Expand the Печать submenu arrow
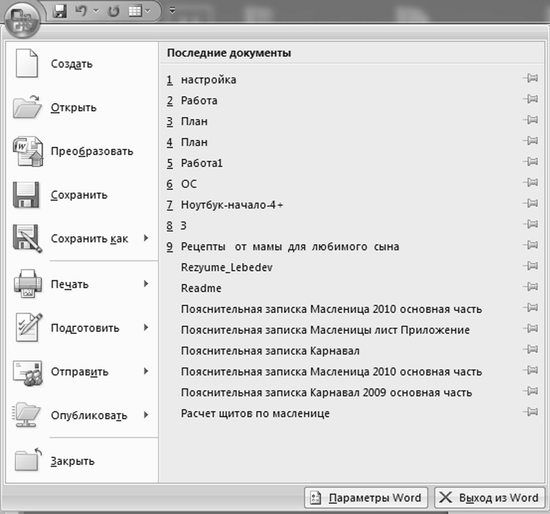Viewport: 550px width, 514px height. point(146,283)
